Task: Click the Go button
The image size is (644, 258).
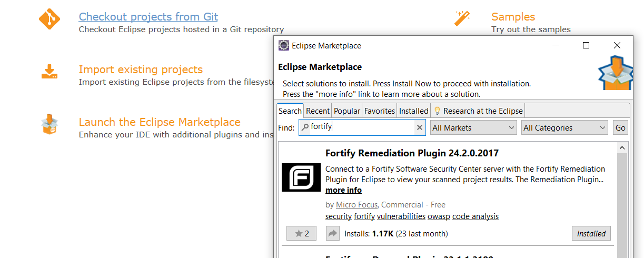Action: [x=620, y=127]
